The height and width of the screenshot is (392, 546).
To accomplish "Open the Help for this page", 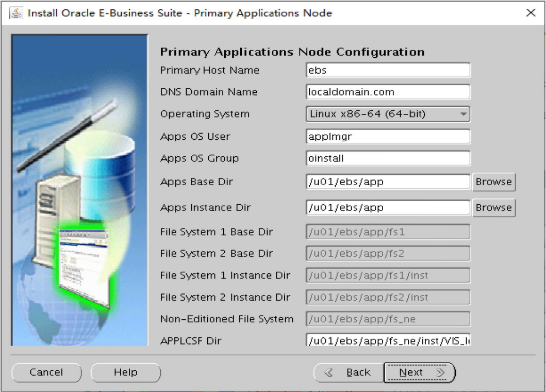I will [126, 372].
